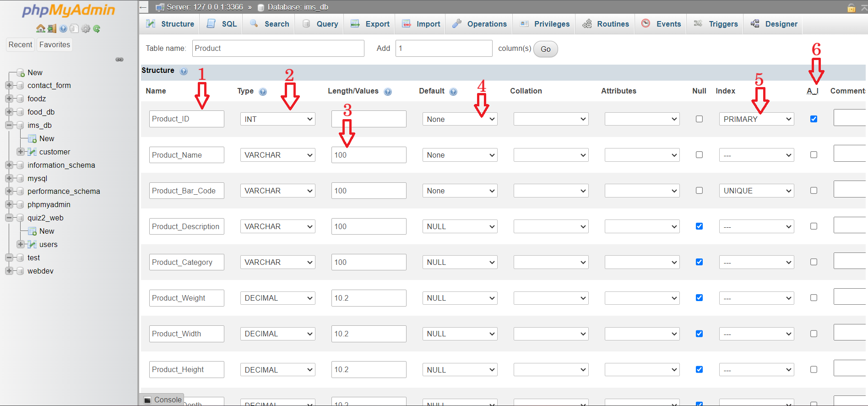Open the Console panel
The image size is (868, 406).
(x=163, y=400)
